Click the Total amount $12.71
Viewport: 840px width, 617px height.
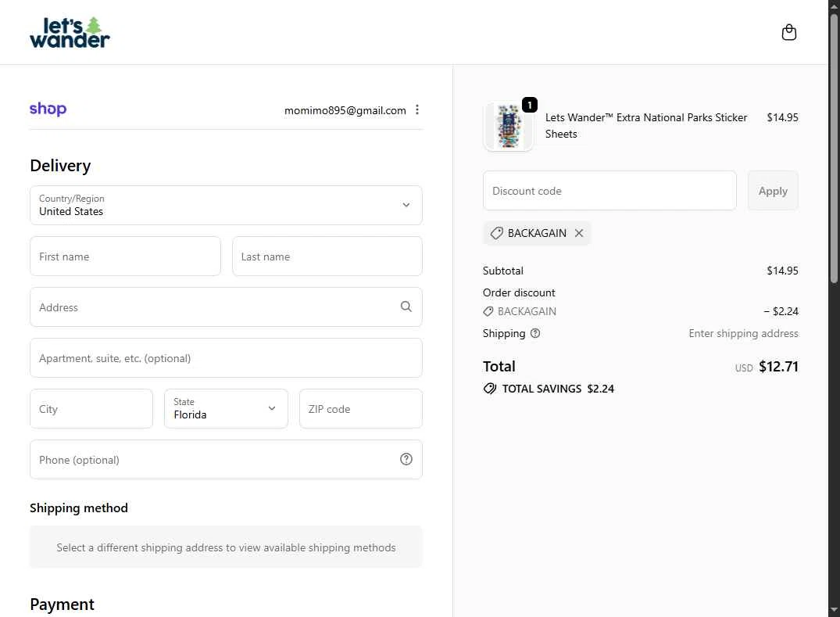coord(778,367)
